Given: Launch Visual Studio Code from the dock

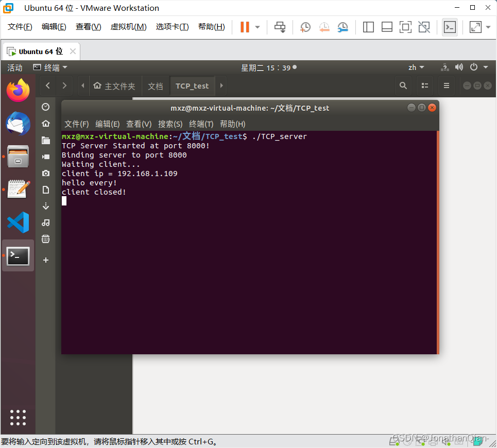Looking at the screenshot, I should coord(18,222).
